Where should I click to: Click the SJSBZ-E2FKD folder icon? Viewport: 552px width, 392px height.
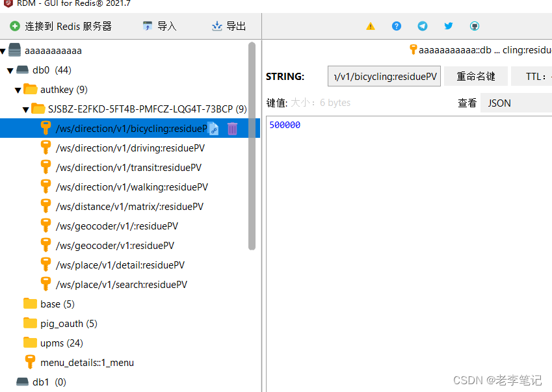coord(38,109)
